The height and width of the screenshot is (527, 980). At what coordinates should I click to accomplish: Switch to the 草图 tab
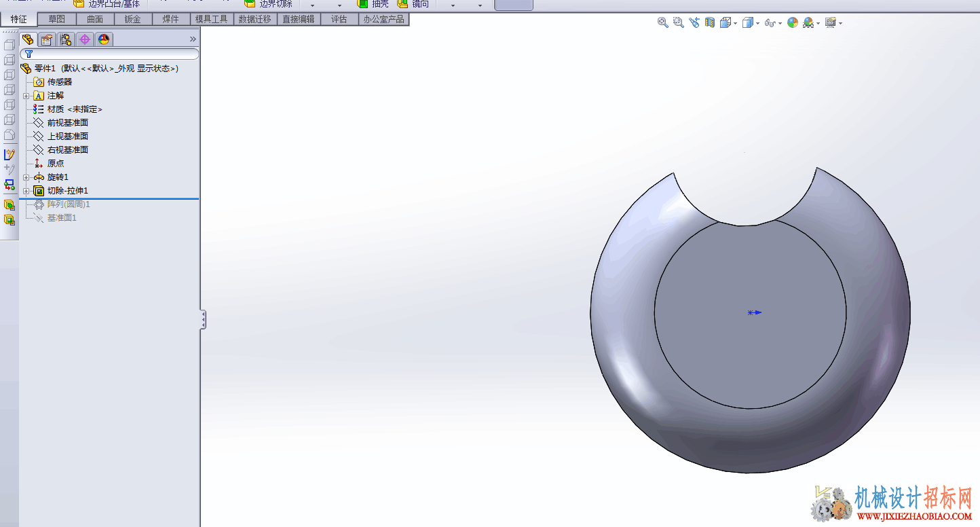(x=56, y=19)
